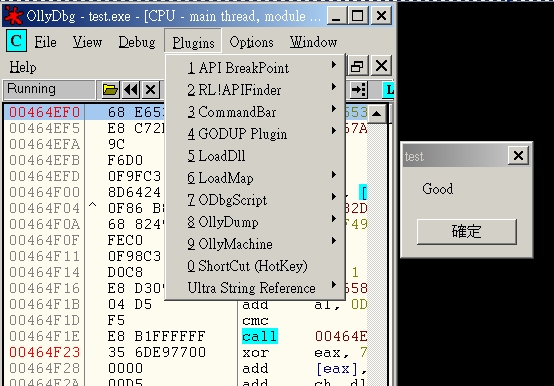Click the 確定 button in test dialog

point(467,232)
